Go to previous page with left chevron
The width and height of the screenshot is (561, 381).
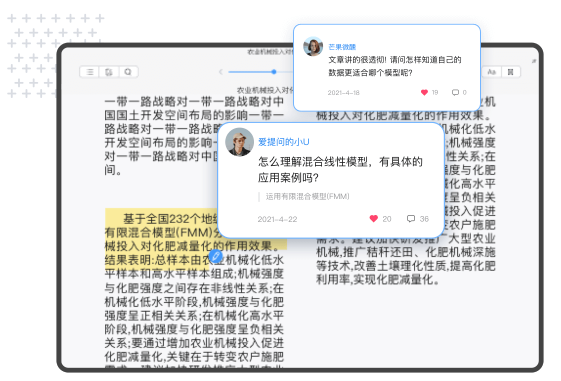(x=221, y=72)
